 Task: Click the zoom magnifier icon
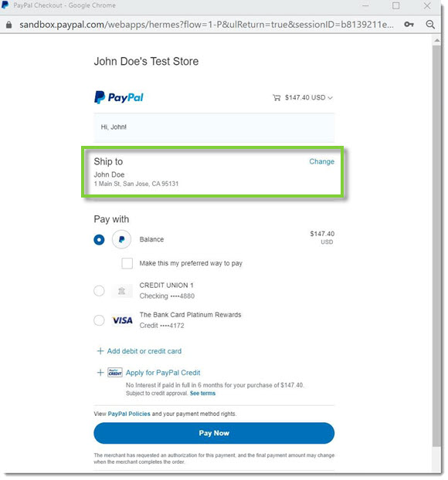430,25
